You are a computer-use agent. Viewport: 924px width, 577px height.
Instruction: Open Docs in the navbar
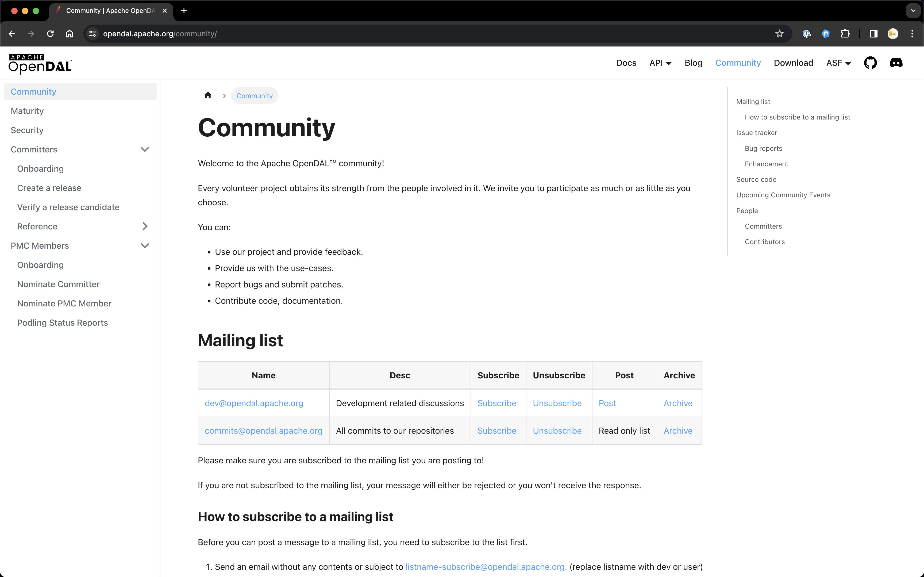626,63
